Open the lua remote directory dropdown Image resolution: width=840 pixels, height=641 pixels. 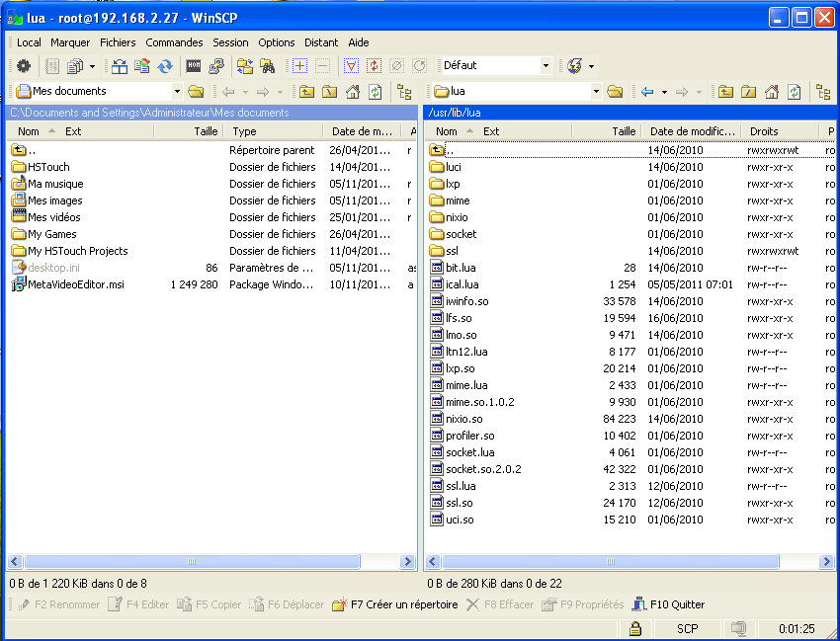pyautogui.click(x=596, y=92)
